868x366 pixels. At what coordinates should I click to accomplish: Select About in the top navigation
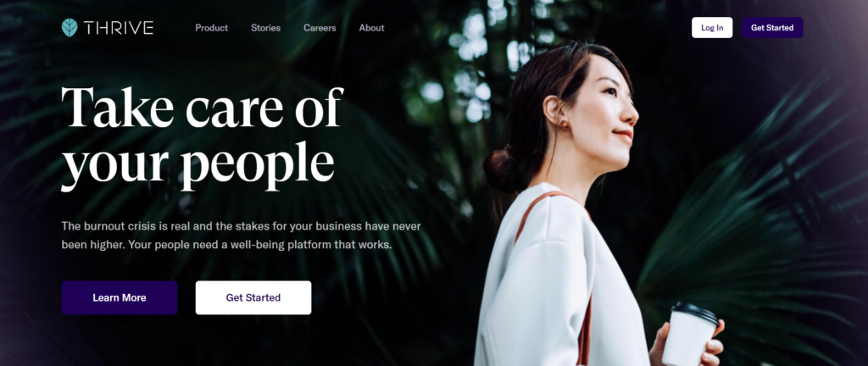(371, 28)
